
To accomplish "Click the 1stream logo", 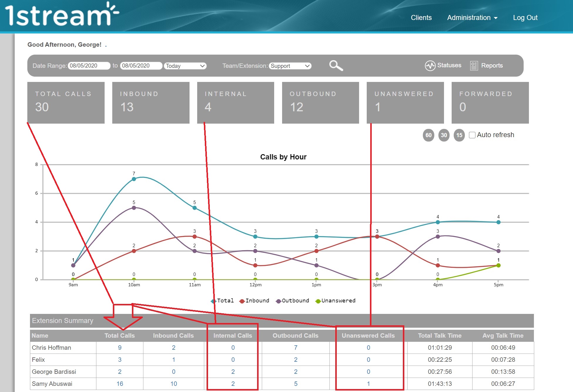I will tap(62, 14).
